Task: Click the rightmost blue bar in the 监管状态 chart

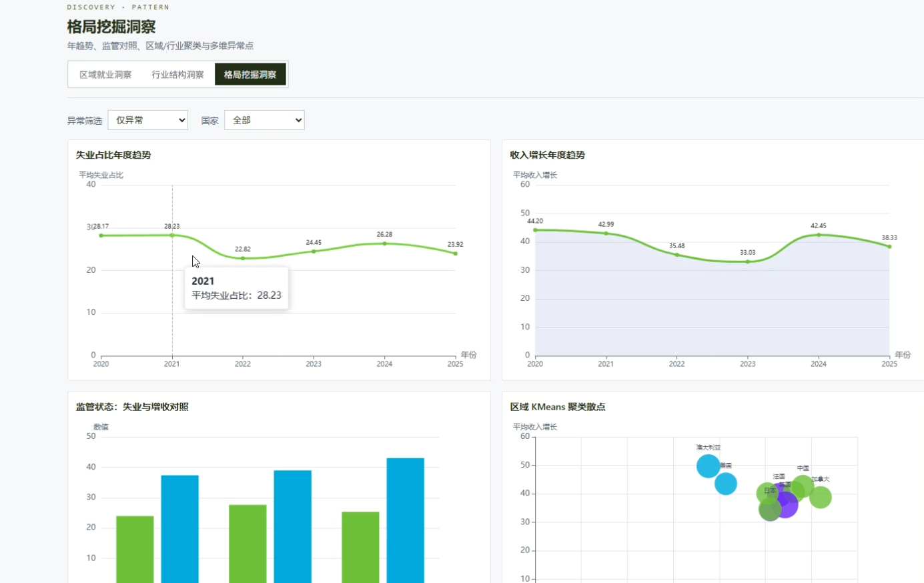Action: [406, 520]
